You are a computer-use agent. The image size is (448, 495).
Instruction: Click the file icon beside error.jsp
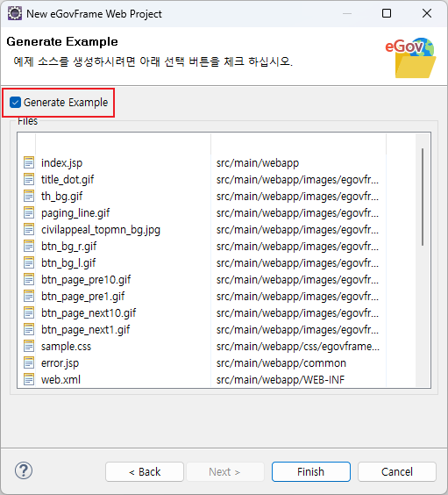pyautogui.click(x=29, y=362)
